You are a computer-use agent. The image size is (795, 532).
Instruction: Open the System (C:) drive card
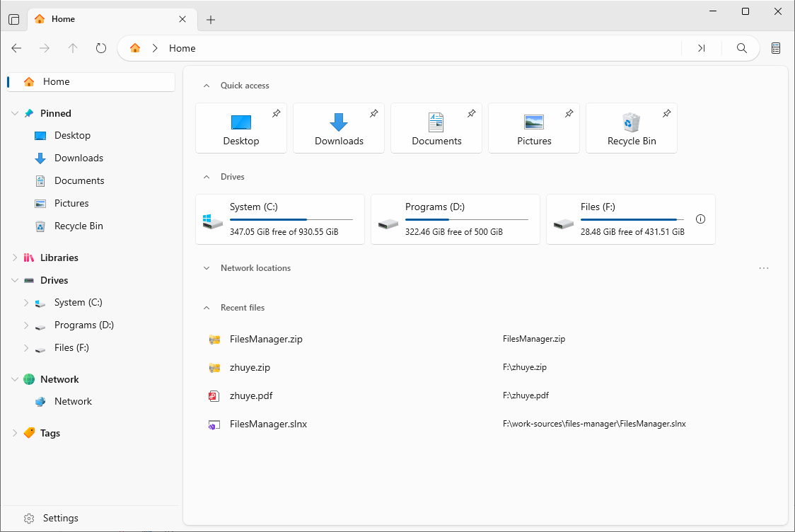click(280, 219)
